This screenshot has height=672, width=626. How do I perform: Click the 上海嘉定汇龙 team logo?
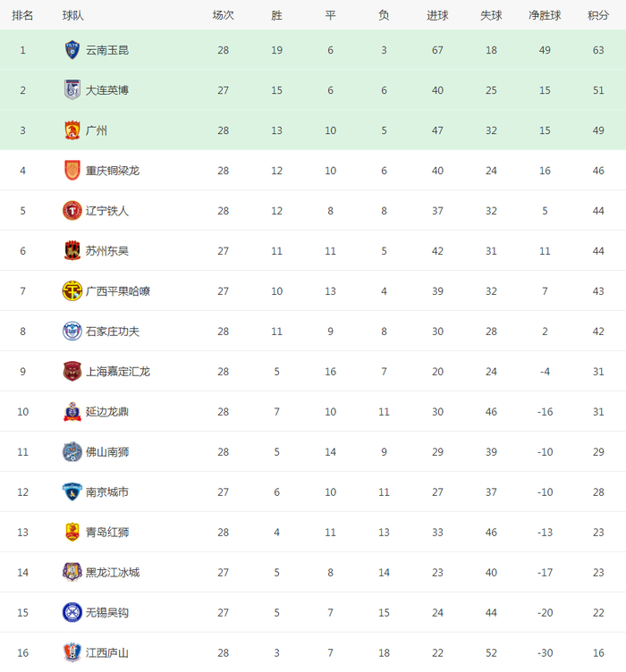(72, 372)
